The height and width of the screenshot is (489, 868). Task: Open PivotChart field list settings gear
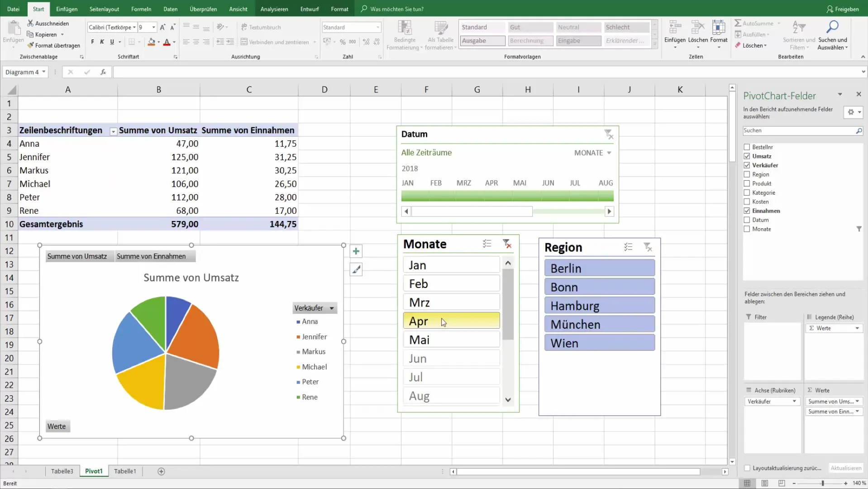(853, 112)
